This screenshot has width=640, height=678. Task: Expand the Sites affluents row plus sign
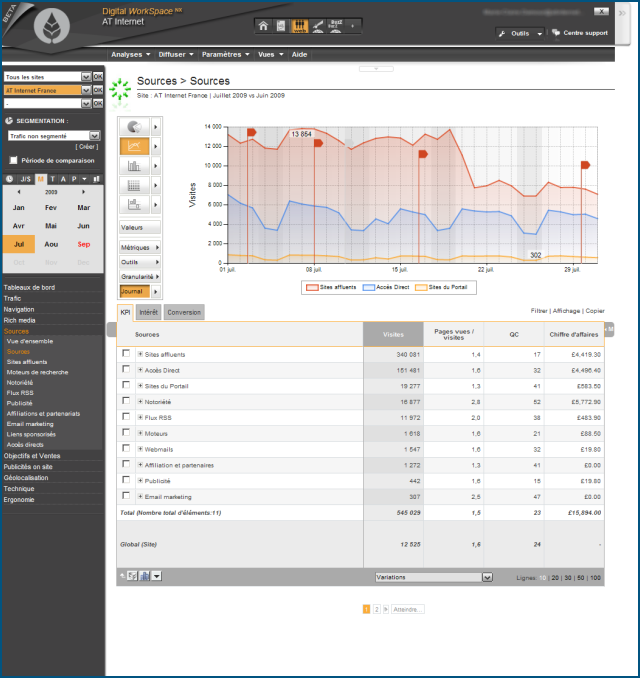tap(140, 354)
